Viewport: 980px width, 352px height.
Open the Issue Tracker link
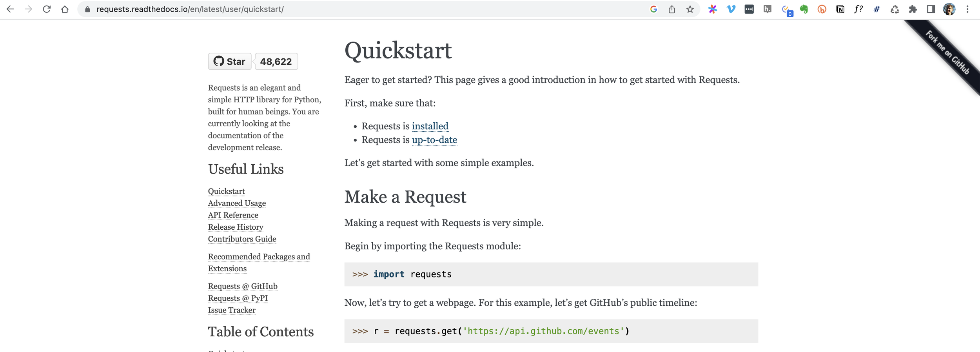[x=232, y=310]
